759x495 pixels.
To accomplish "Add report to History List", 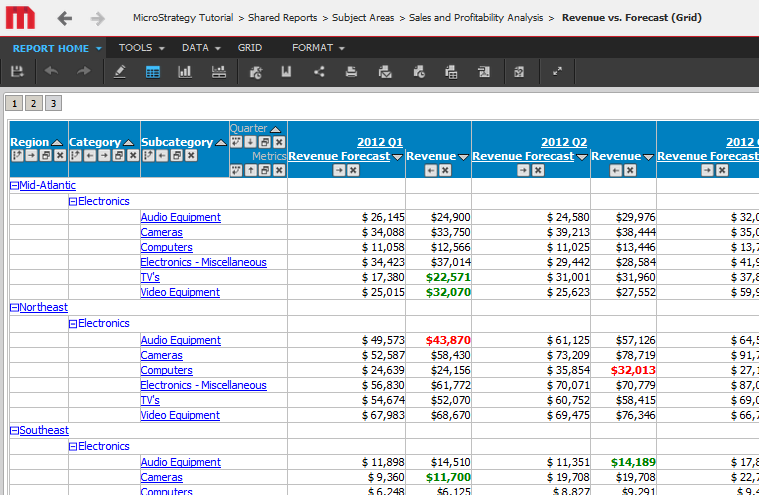I will coord(256,72).
